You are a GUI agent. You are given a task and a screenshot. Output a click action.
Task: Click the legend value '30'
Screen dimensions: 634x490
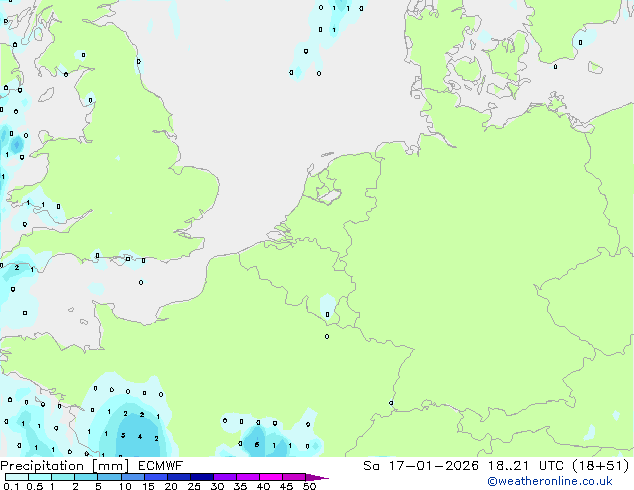217,486
